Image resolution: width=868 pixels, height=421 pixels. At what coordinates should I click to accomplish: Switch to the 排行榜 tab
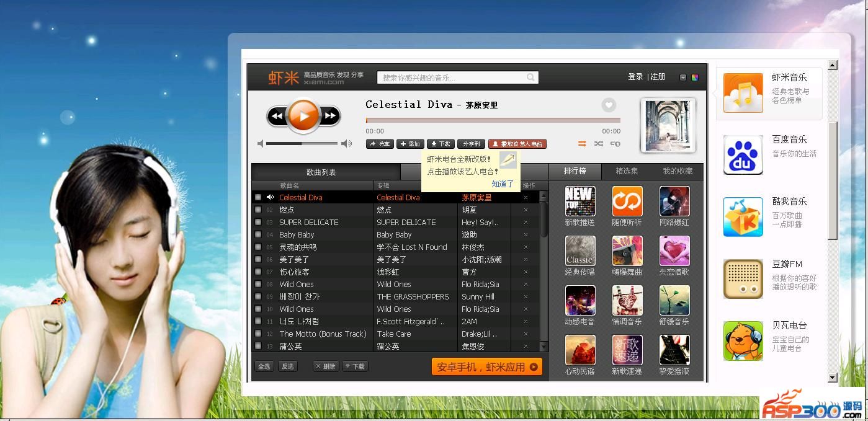(575, 171)
